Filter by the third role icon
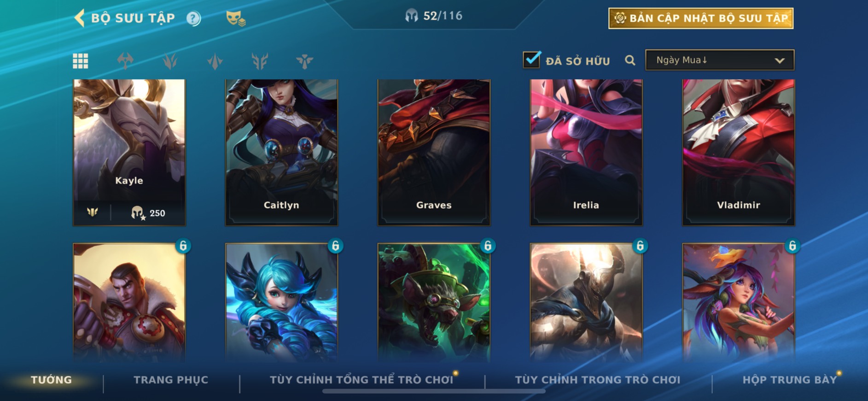 [x=215, y=61]
